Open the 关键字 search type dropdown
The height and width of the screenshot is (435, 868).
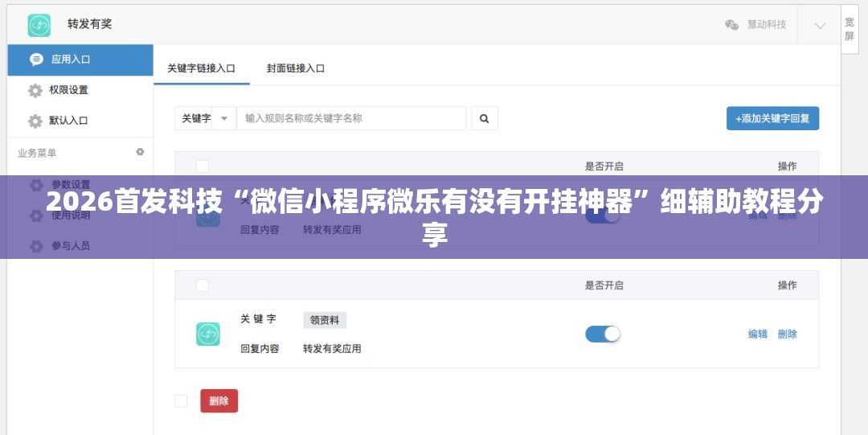pos(206,118)
